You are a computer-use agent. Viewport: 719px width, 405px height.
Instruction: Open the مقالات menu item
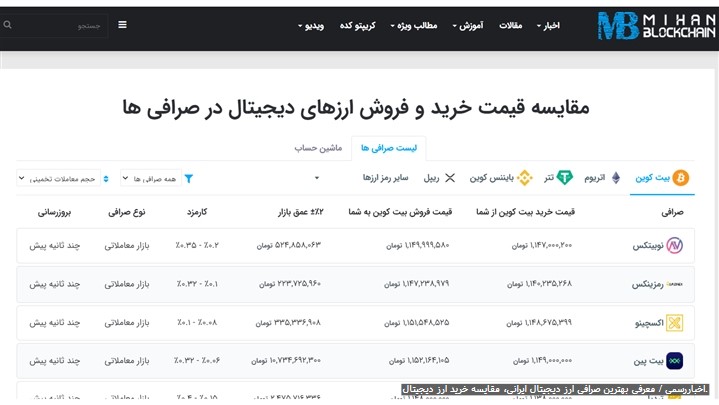510,26
